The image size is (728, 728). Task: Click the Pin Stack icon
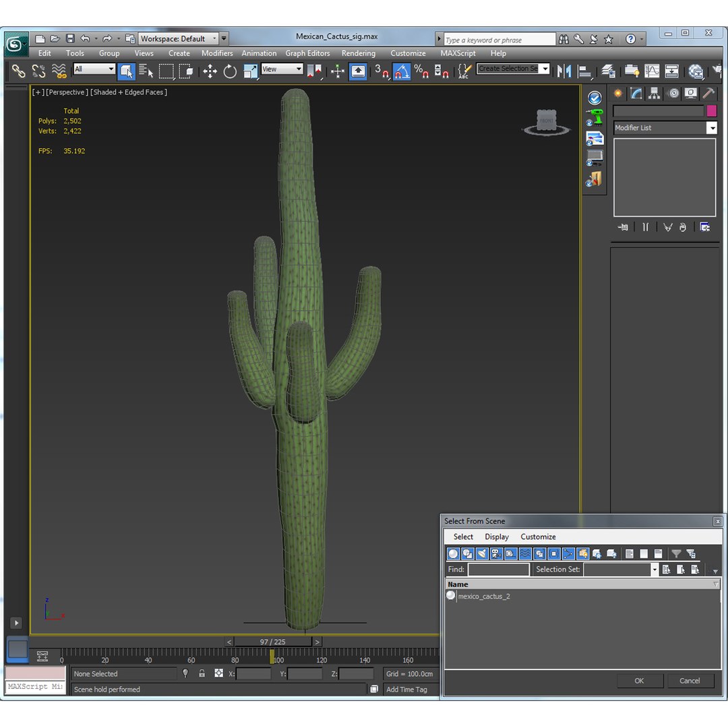[623, 227]
